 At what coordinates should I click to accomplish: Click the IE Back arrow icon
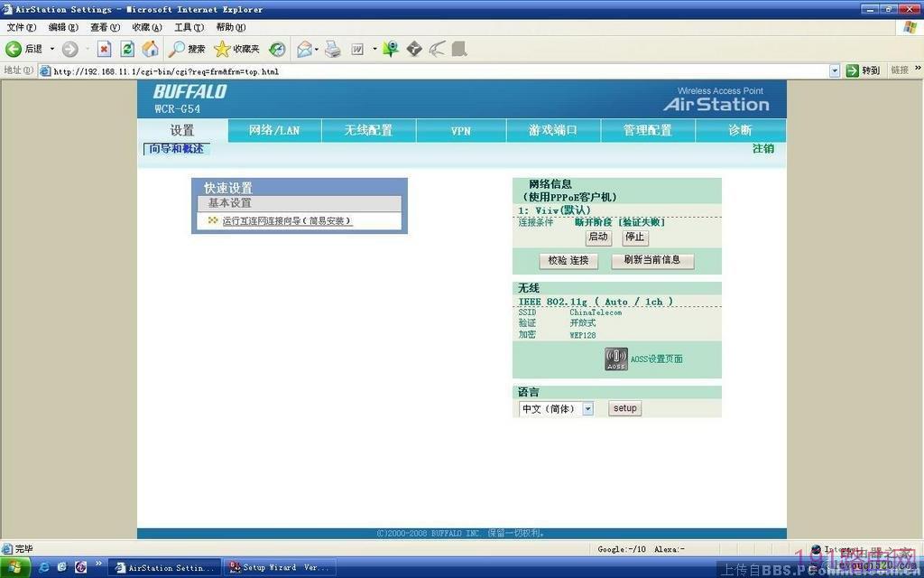click(x=14, y=49)
